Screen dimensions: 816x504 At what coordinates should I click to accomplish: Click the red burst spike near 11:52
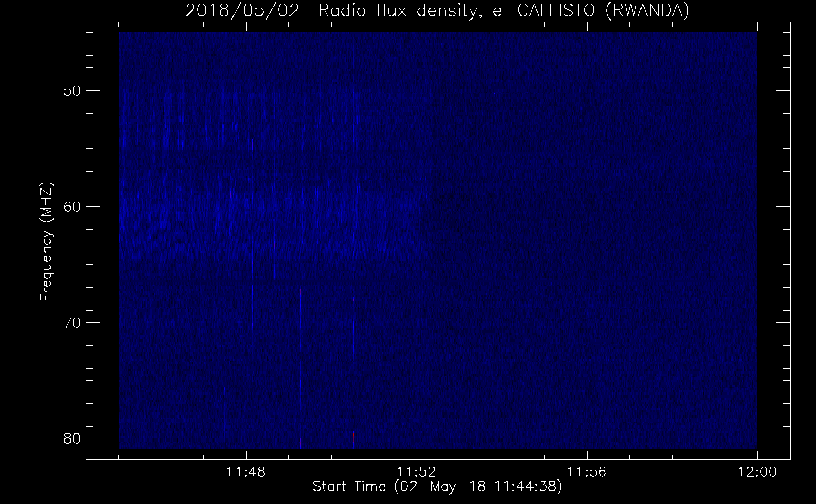coord(414,112)
